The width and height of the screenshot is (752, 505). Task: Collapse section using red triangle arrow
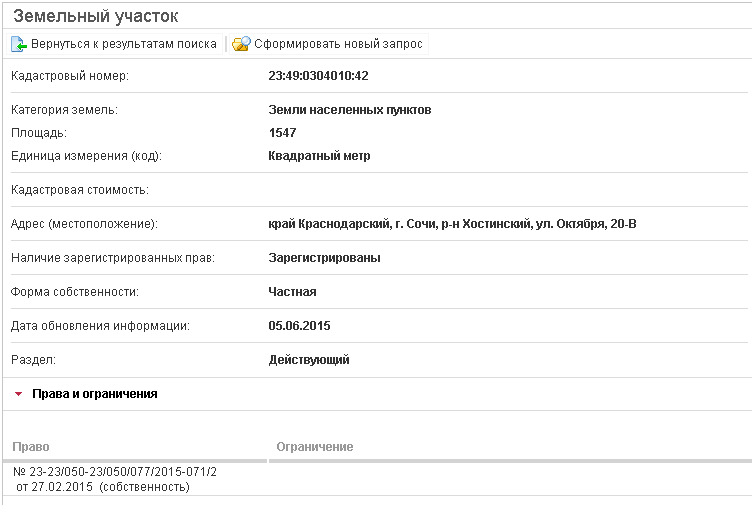18,394
